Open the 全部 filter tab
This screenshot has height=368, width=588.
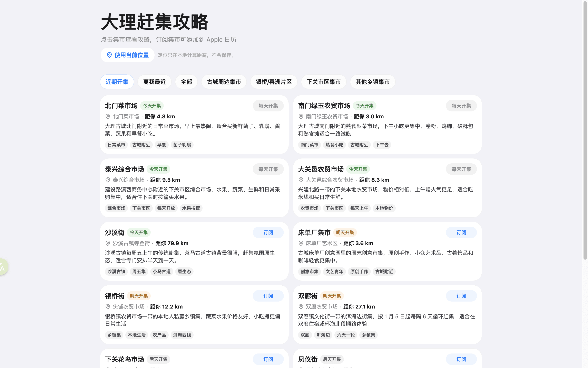click(x=186, y=82)
